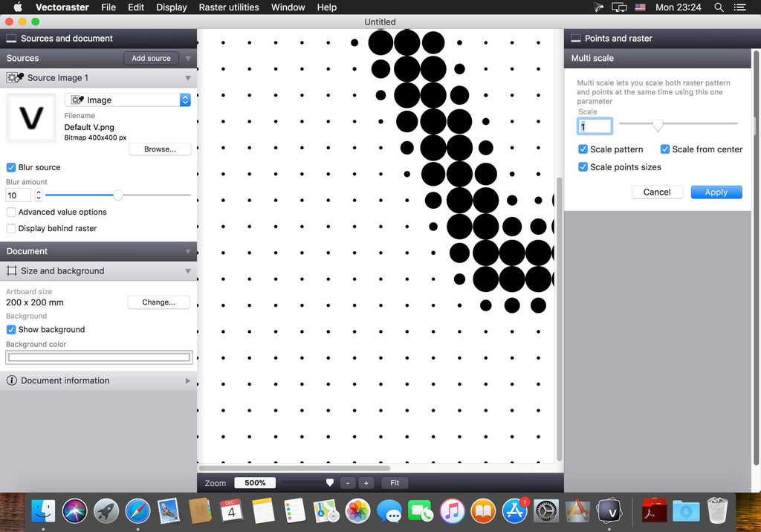Apply the Multi scale settings
The width and height of the screenshot is (761, 532).
pyautogui.click(x=716, y=192)
